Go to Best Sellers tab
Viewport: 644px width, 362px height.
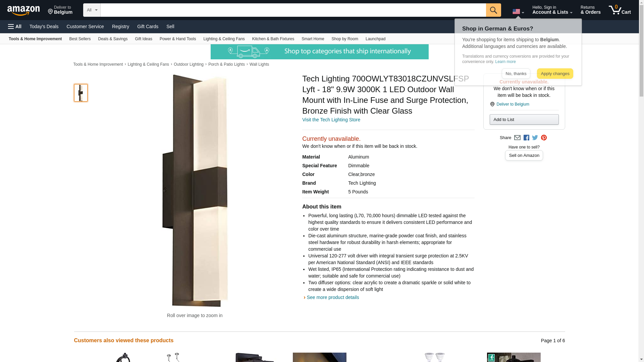click(x=80, y=39)
